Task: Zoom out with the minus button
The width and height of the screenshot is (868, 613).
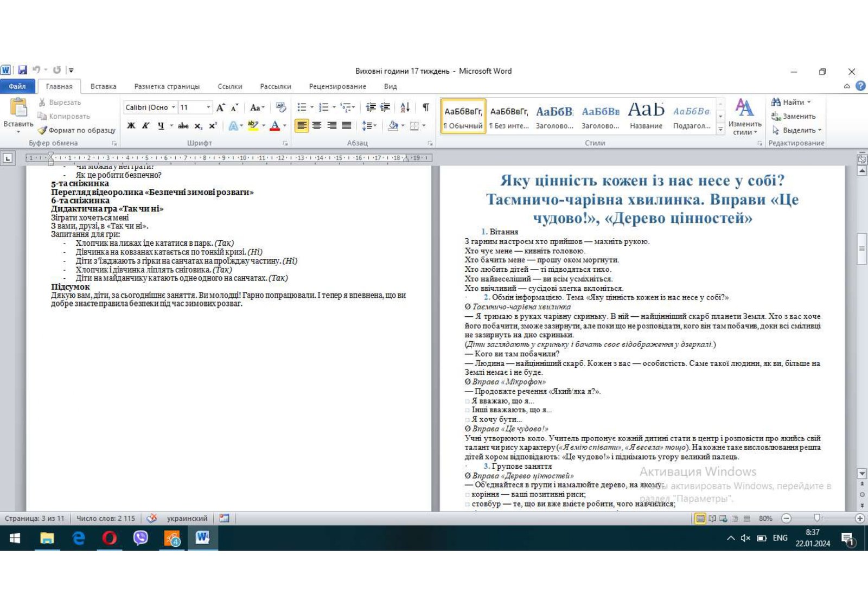Action: tap(786, 519)
